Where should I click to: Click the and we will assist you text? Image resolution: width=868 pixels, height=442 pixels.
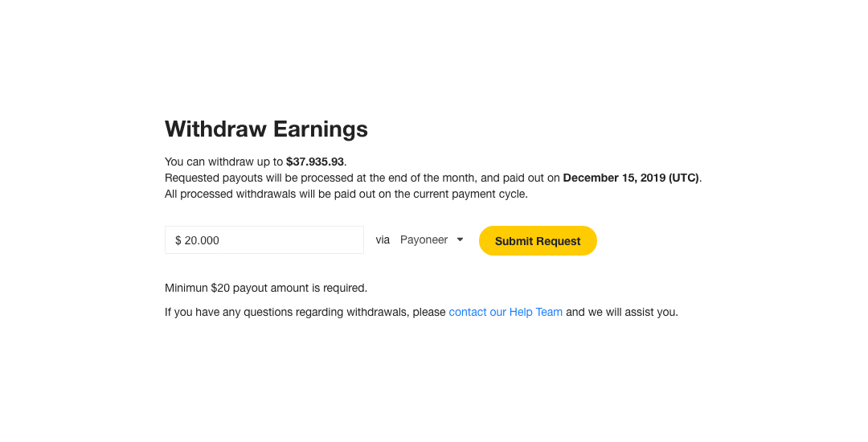[x=621, y=312]
